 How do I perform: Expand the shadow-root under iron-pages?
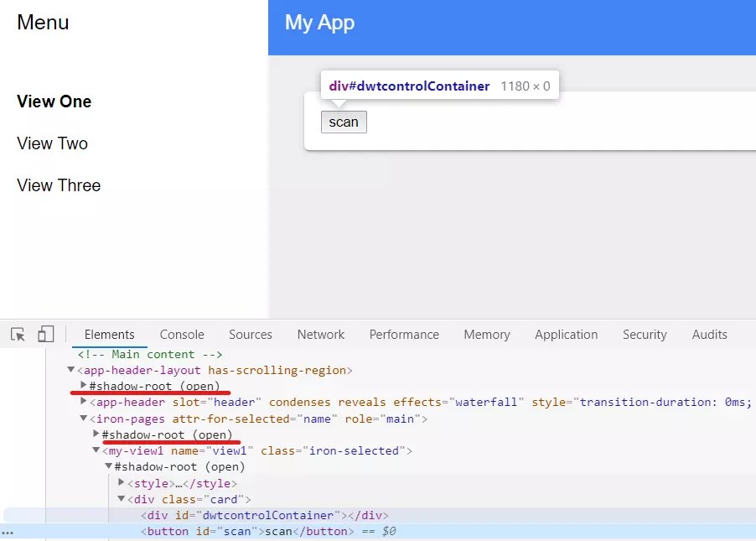tap(98, 434)
